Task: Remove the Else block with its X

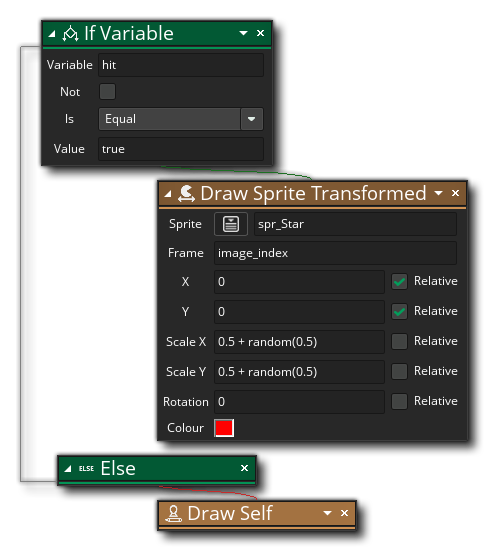Action: (x=245, y=468)
